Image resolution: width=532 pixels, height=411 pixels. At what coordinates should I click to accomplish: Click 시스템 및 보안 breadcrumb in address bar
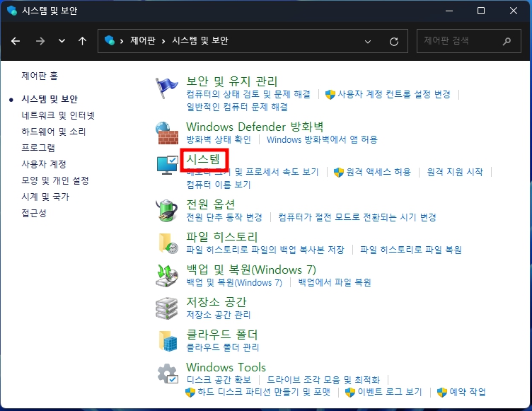(200, 41)
